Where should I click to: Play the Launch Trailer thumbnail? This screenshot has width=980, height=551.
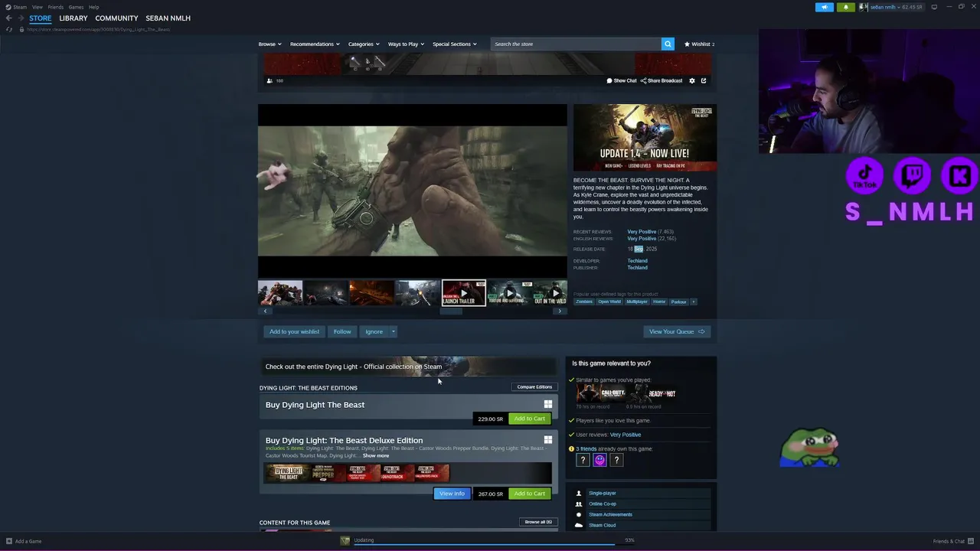(463, 293)
